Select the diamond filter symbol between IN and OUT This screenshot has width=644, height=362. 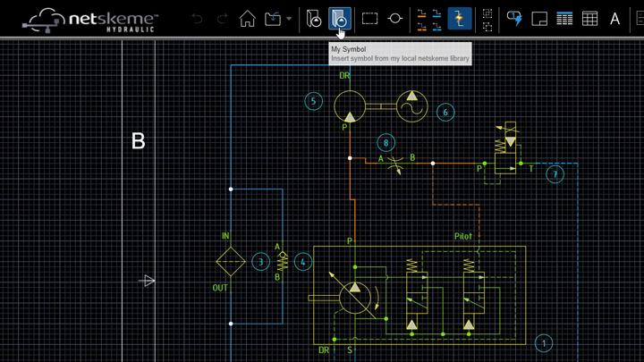click(x=231, y=261)
